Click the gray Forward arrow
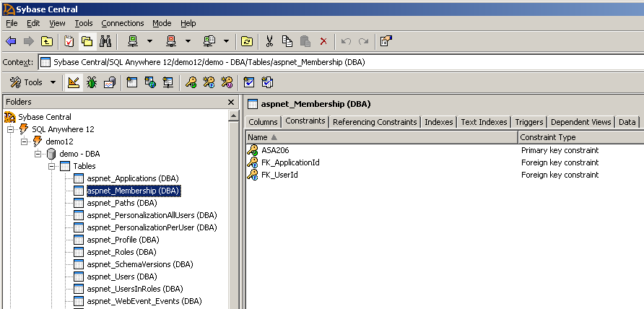The width and height of the screenshot is (644, 309). point(29,41)
